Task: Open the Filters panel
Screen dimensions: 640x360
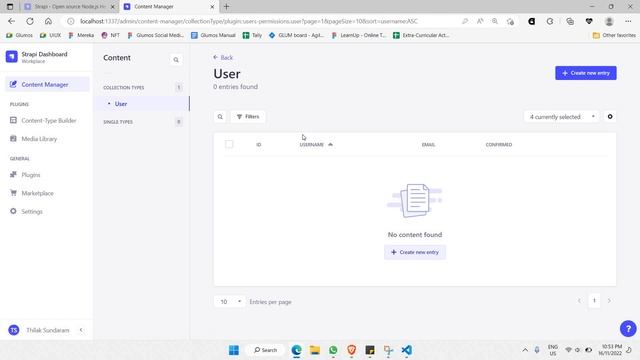Action: pos(248,117)
